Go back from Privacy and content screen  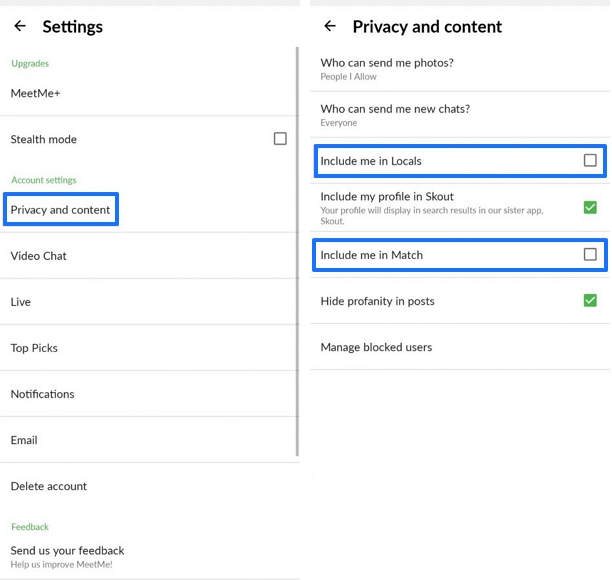330,26
